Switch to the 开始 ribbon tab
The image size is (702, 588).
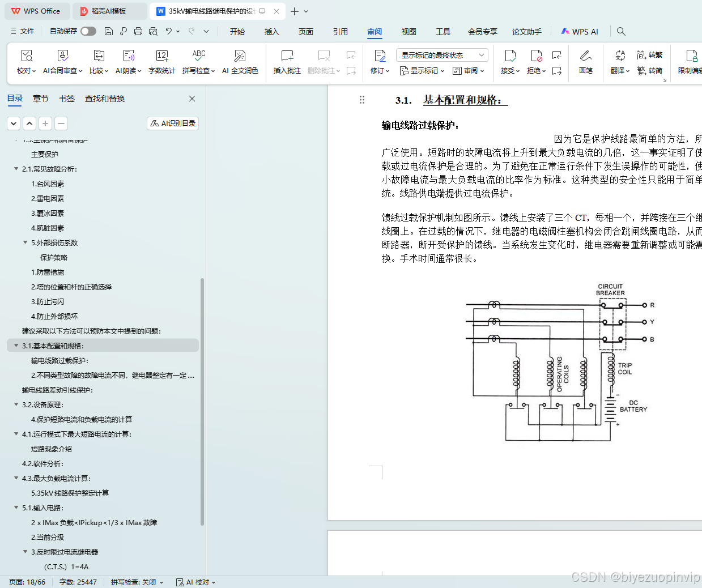(237, 32)
